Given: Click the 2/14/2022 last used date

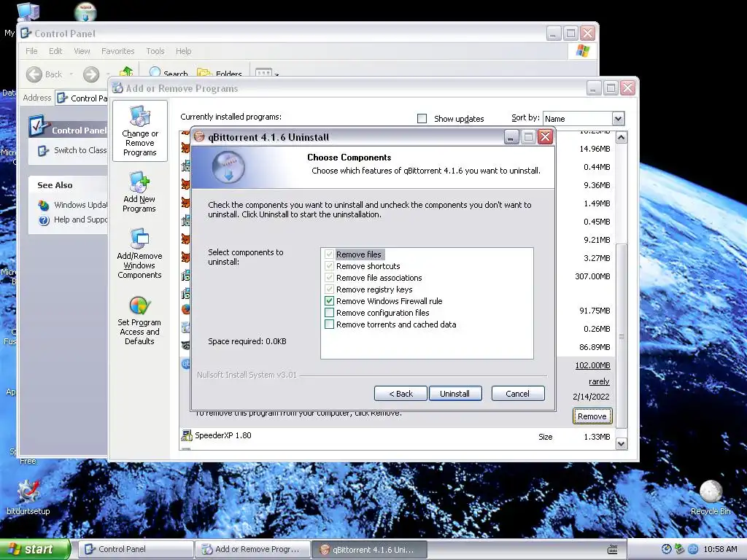Looking at the screenshot, I should [x=591, y=397].
